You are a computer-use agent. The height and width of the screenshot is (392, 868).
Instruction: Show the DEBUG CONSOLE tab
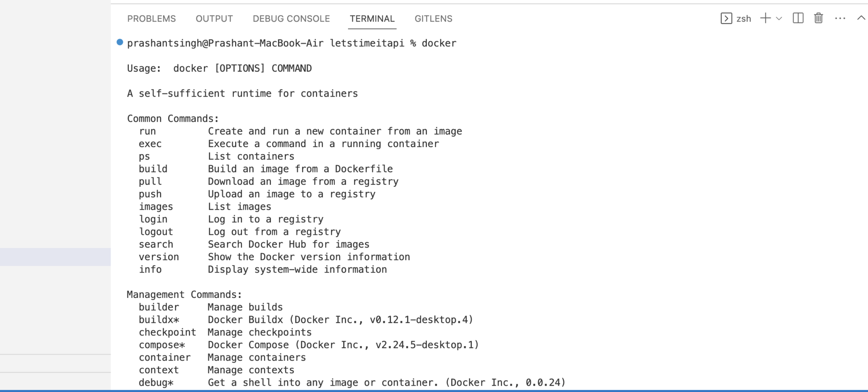point(291,19)
